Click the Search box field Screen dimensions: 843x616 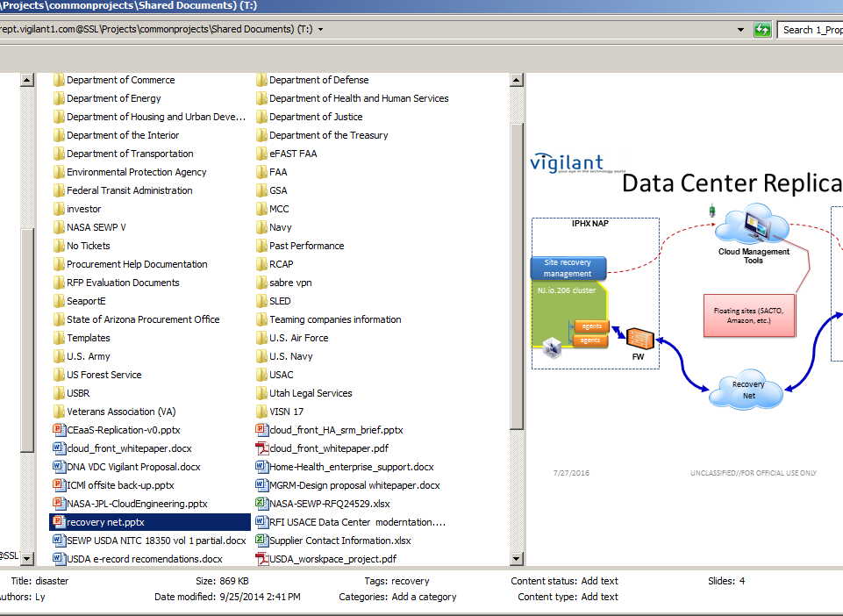pos(811,30)
